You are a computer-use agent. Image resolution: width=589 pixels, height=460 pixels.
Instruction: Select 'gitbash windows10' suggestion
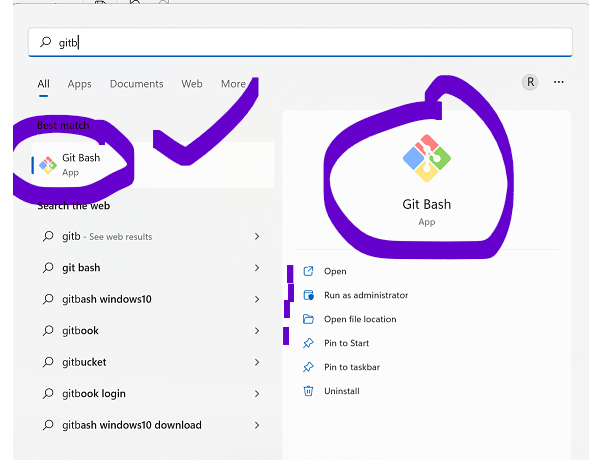(153, 299)
